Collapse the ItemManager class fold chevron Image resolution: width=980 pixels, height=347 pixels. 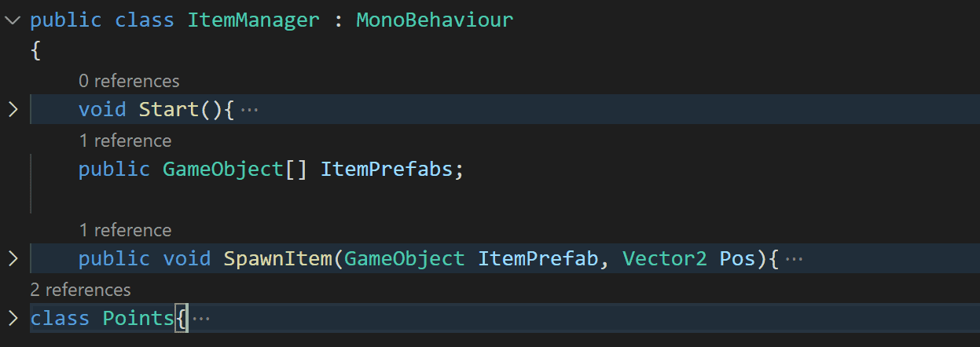[13, 20]
